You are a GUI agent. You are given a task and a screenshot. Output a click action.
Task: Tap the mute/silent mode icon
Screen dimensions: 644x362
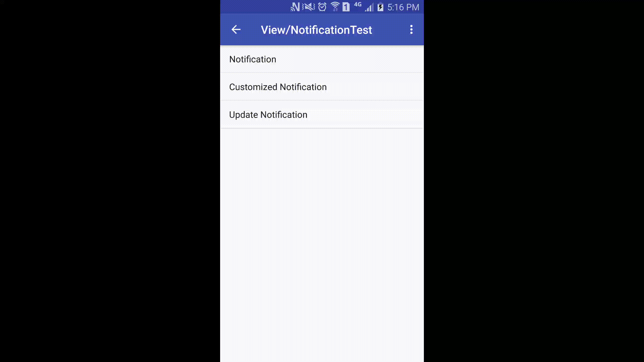click(x=308, y=7)
